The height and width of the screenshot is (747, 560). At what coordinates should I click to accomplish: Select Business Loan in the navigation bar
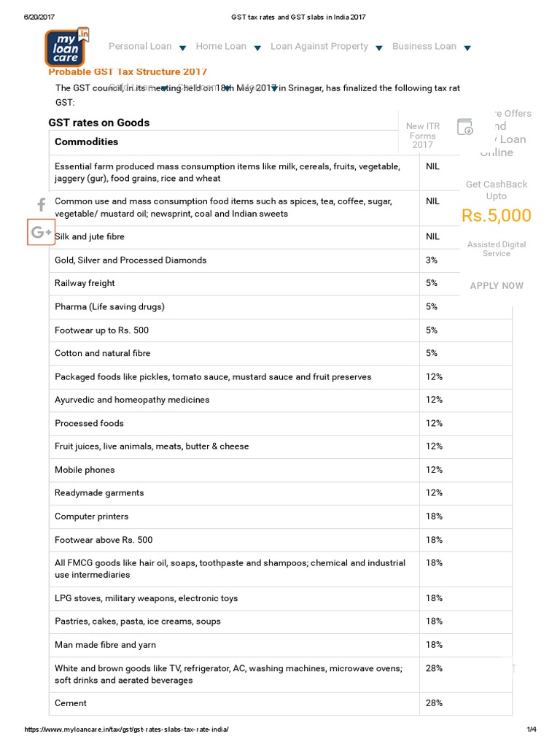[424, 47]
